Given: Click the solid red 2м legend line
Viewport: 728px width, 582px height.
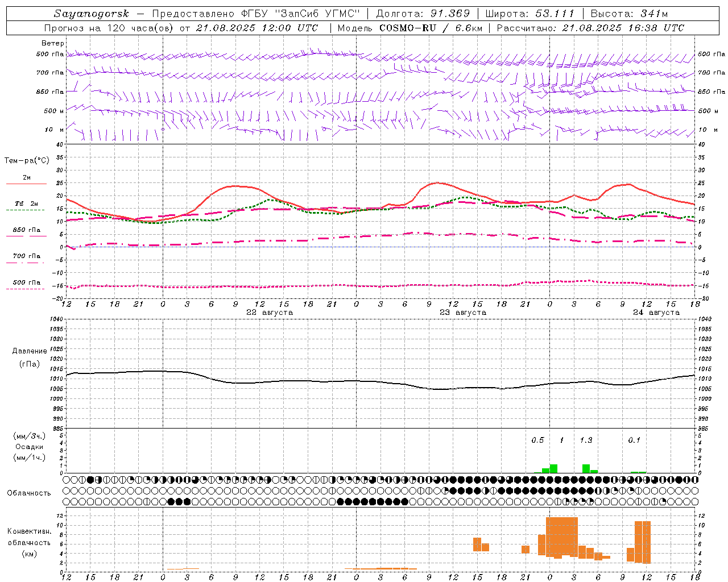Looking at the screenshot, I should 27,184.
